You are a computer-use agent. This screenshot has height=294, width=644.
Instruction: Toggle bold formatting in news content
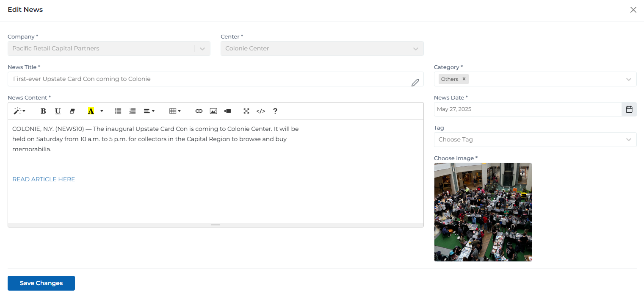click(x=43, y=111)
